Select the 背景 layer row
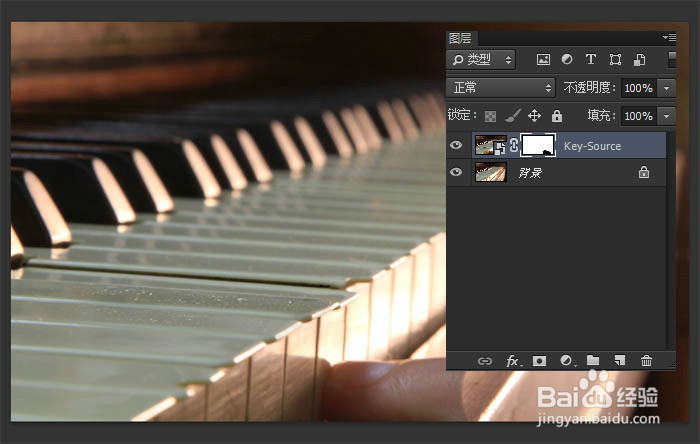 557,172
